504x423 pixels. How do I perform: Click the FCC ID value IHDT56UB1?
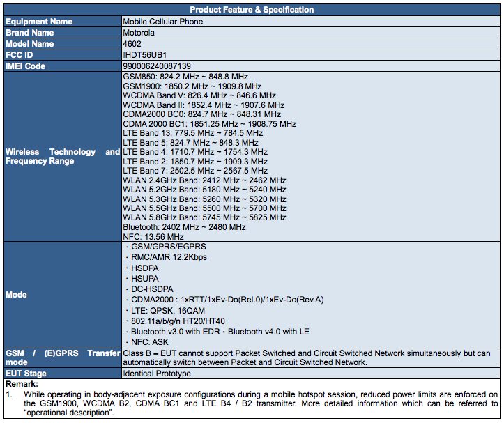pyautogui.click(x=146, y=54)
